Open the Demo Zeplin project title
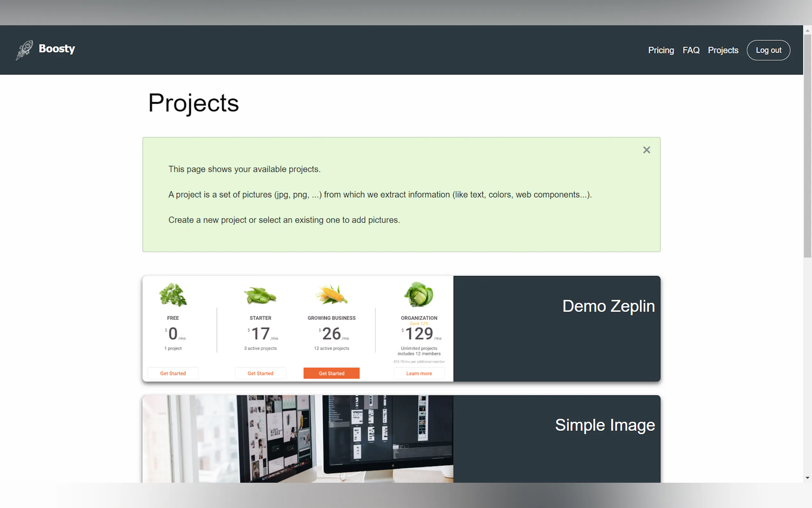Screen dimensions: 812x508 coord(608,306)
